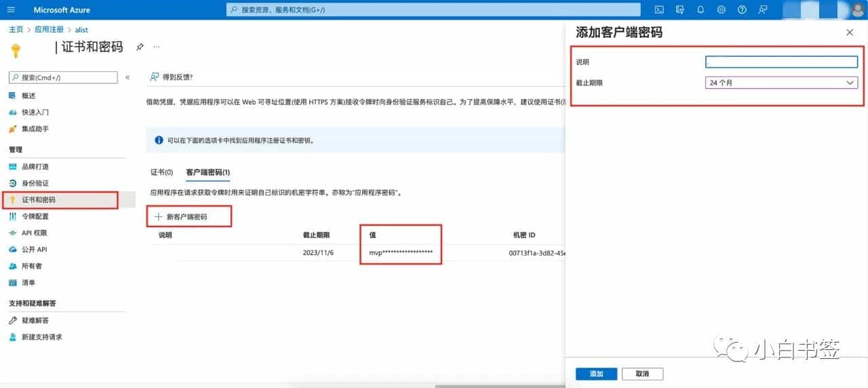Click the sidebar menu search field
The height and width of the screenshot is (388, 868).
[63, 77]
